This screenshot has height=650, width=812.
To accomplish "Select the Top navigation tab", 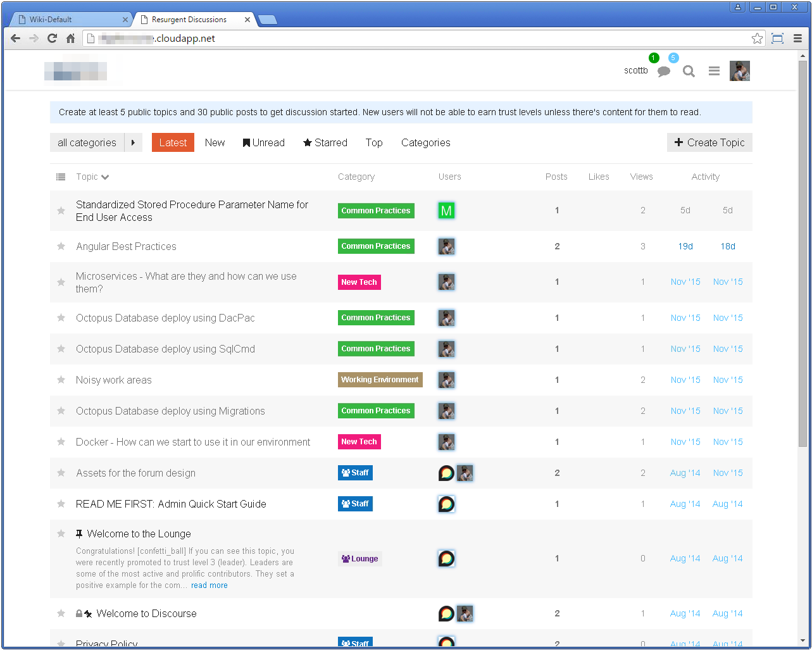I will coord(374,143).
